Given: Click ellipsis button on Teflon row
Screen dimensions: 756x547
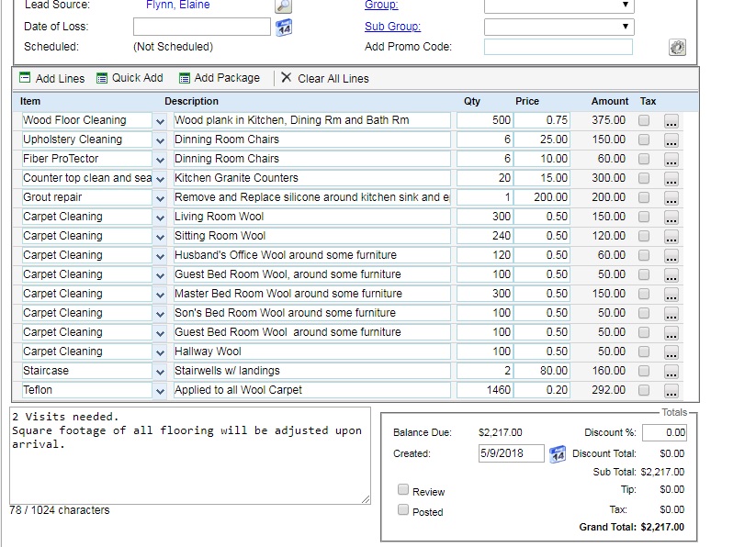Looking at the screenshot, I should (671, 391).
